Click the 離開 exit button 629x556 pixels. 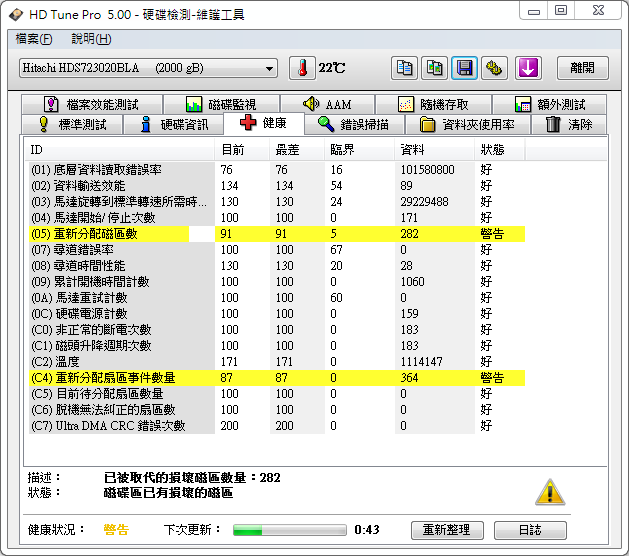[x=582, y=68]
